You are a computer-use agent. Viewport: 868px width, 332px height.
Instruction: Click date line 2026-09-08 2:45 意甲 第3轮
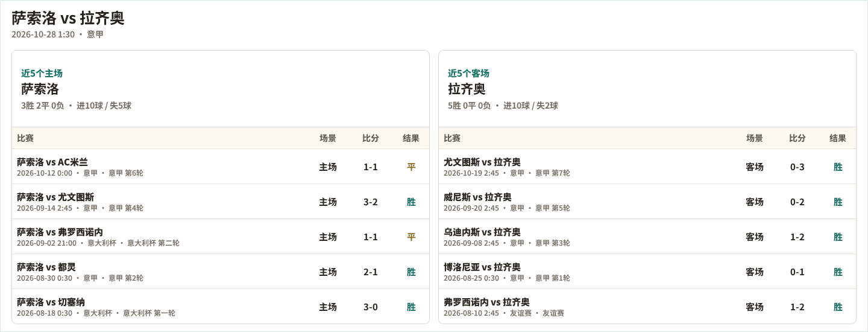[507, 243]
